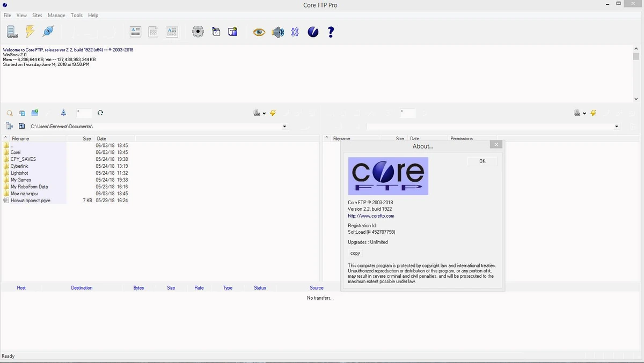Click the log scrollbar up arrow

pyautogui.click(x=636, y=49)
